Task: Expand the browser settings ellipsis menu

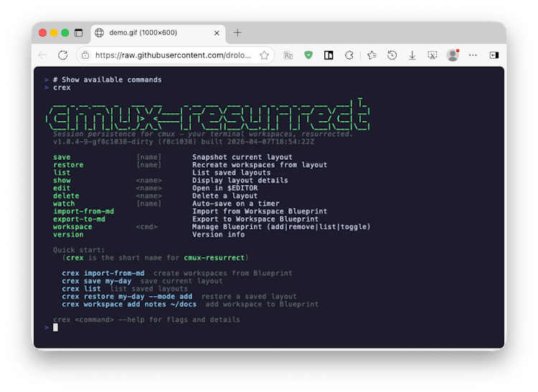Action: (x=473, y=55)
